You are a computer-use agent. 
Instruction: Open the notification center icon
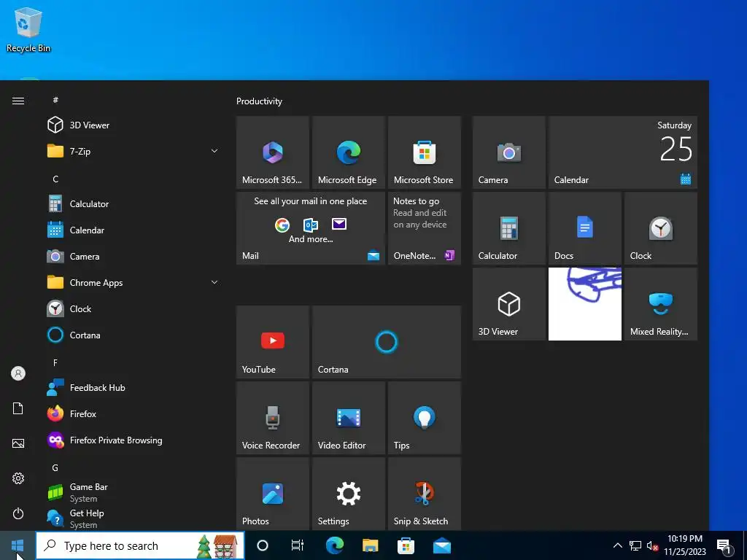(x=724, y=545)
